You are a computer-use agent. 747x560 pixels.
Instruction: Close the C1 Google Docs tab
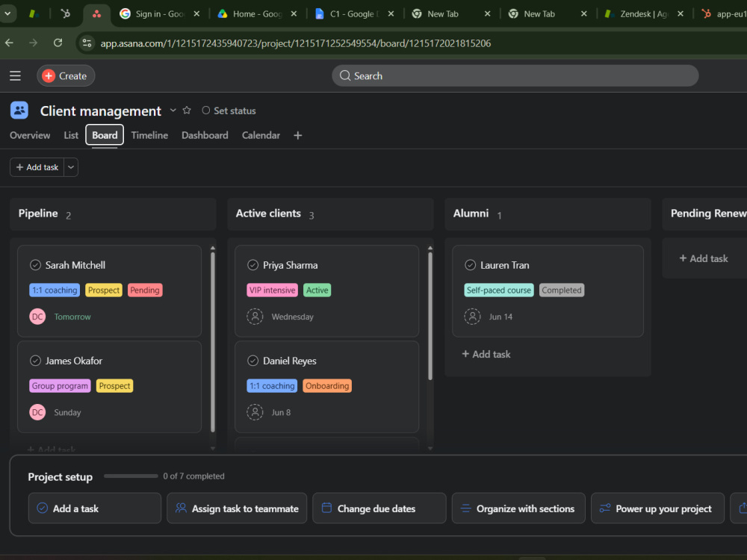pyautogui.click(x=391, y=13)
